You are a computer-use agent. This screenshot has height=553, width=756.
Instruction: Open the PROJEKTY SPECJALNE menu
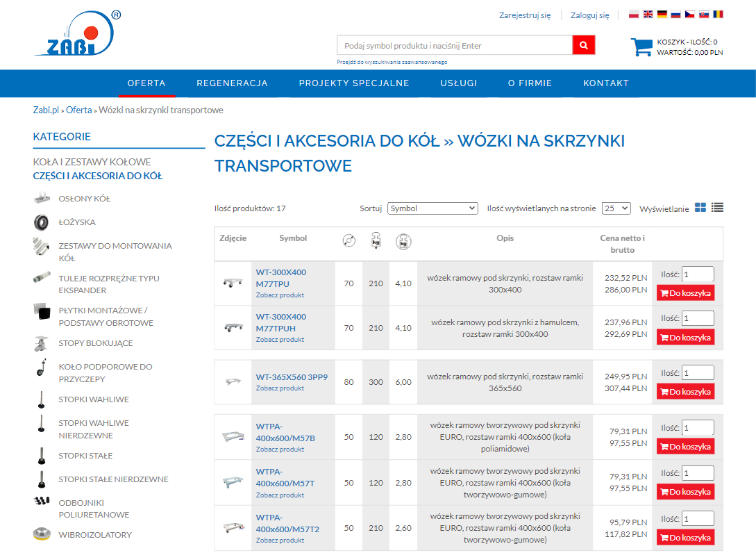tap(354, 83)
